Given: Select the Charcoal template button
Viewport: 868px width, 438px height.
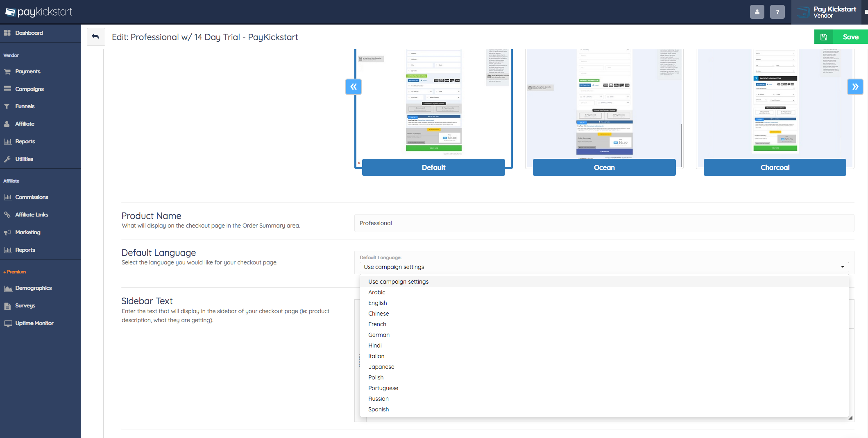Looking at the screenshot, I should click(775, 167).
